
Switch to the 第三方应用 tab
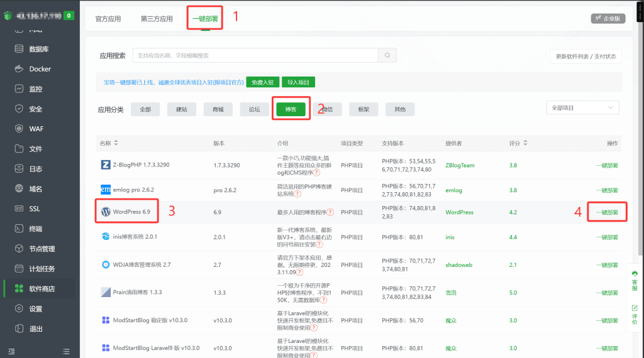[157, 19]
